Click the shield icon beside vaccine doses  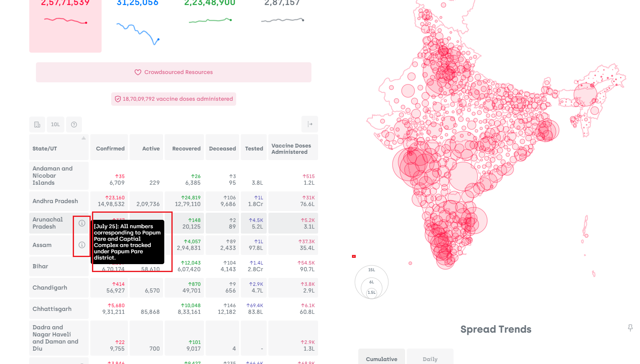point(118,99)
